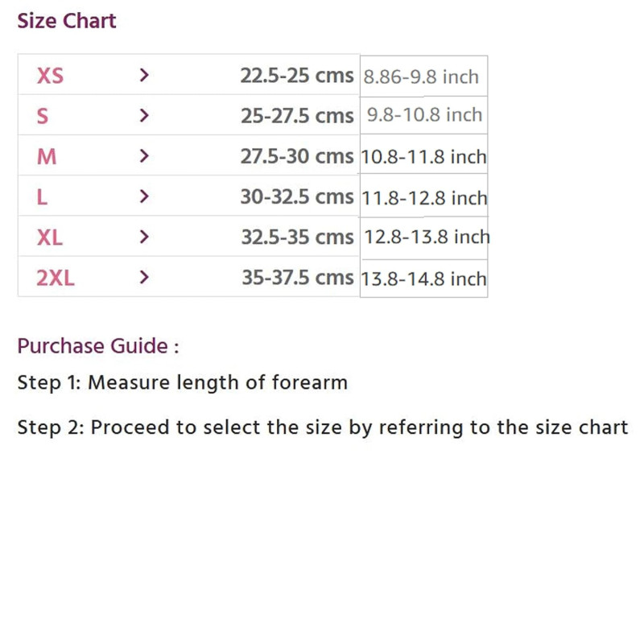The width and height of the screenshot is (644, 644).
Task: Click the 8.86-9.8 inch cell
Action: (424, 76)
